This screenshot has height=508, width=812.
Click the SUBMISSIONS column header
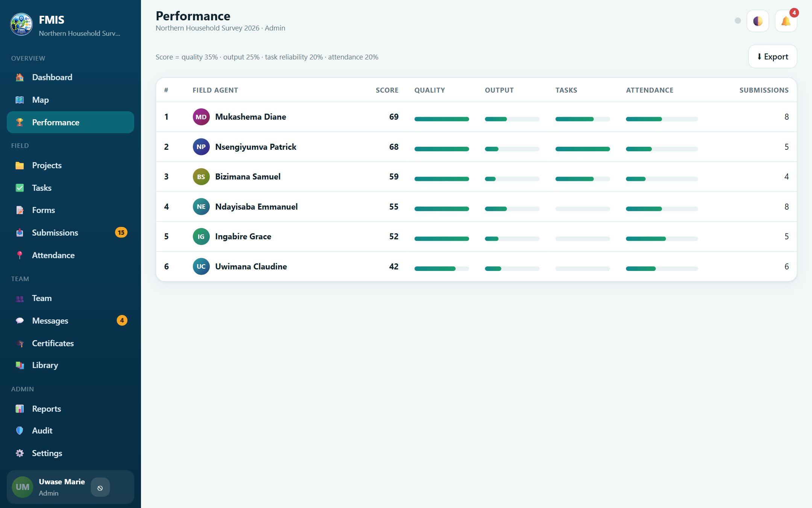point(764,90)
